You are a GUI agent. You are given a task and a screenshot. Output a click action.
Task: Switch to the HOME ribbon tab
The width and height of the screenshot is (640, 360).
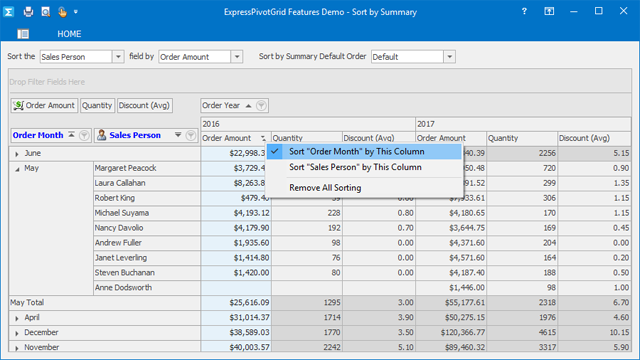coord(69,34)
